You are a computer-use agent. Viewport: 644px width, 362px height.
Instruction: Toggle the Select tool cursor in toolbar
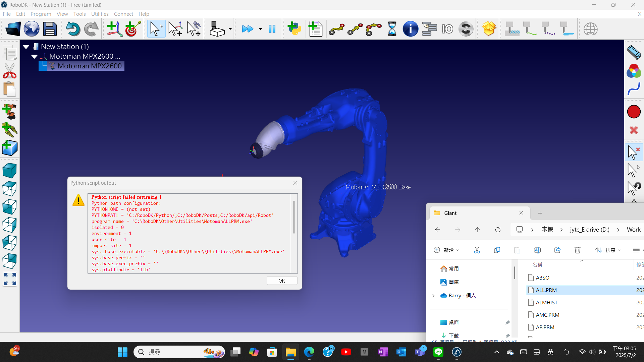click(156, 29)
